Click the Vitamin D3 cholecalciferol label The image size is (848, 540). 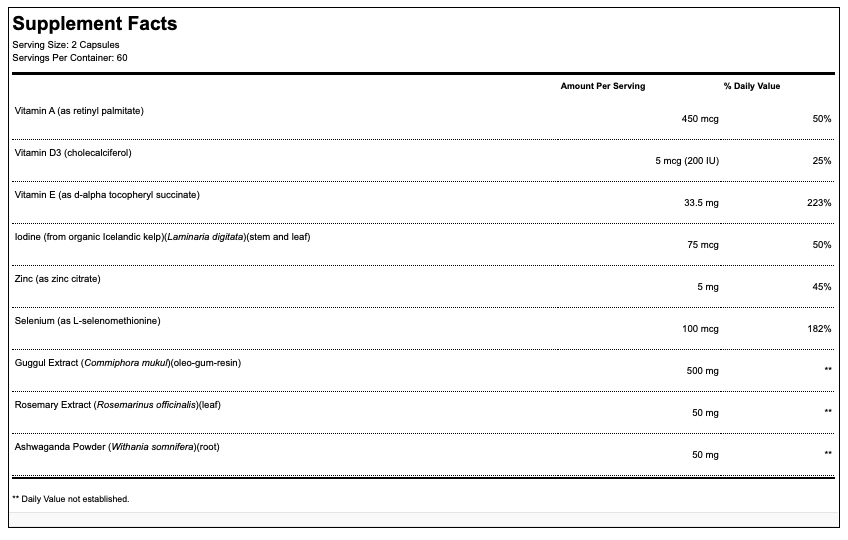tap(73, 152)
